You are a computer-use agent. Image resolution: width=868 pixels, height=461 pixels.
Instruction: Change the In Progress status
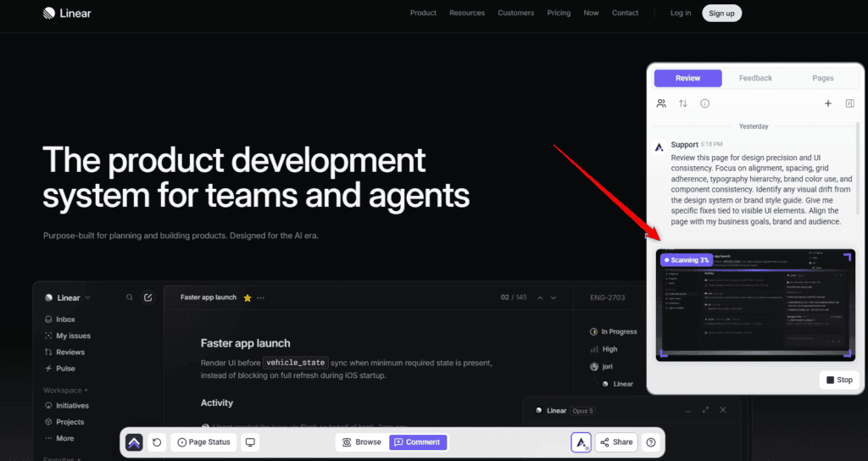tap(614, 331)
